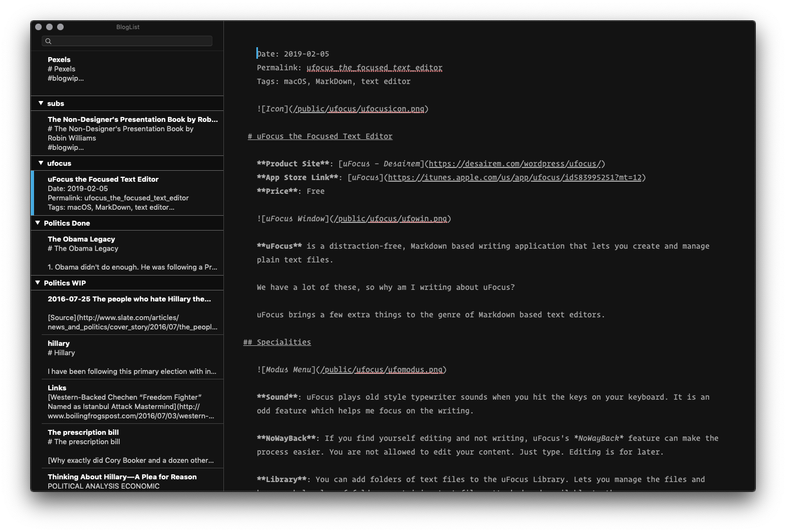Click 'Obama didn't do enough' preview line

(x=132, y=267)
